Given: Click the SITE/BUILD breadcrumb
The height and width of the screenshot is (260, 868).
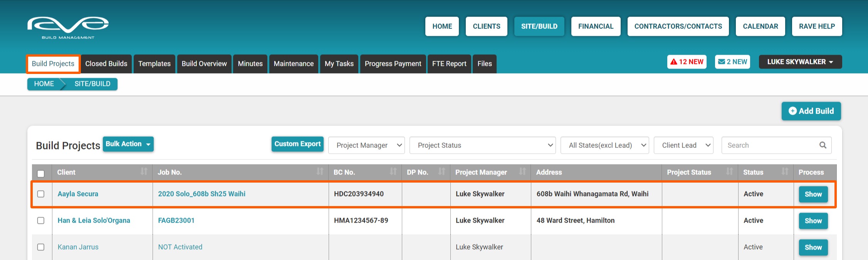Looking at the screenshot, I should [x=92, y=84].
